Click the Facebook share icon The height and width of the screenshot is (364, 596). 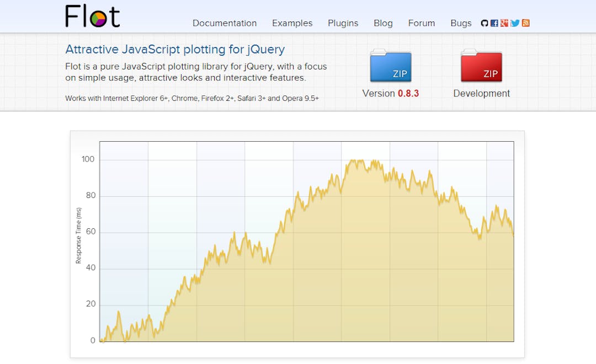tap(494, 23)
